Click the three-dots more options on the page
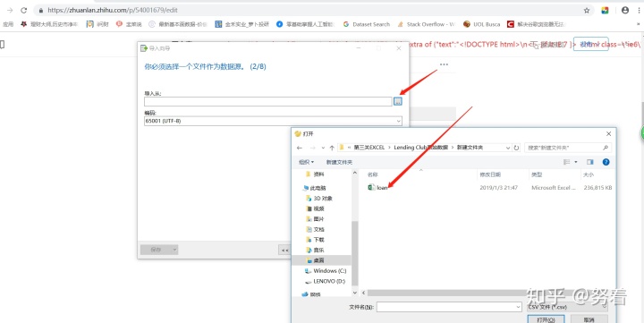This screenshot has height=323, width=644. pyautogui.click(x=444, y=64)
